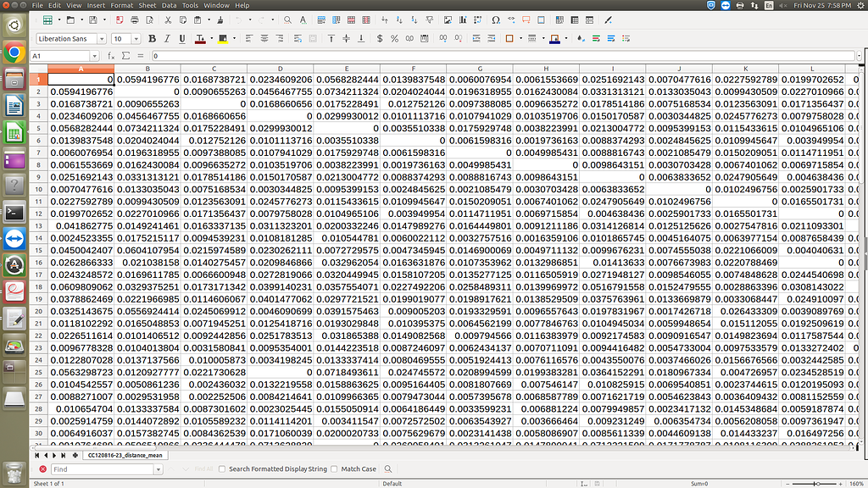Select the CC120816-23_distance_mean sheet tab

click(125, 455)
